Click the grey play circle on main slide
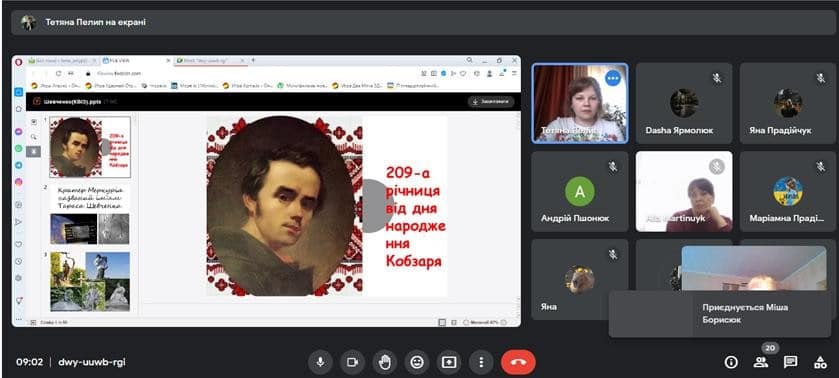839x378 pixels. click(377, 206)
